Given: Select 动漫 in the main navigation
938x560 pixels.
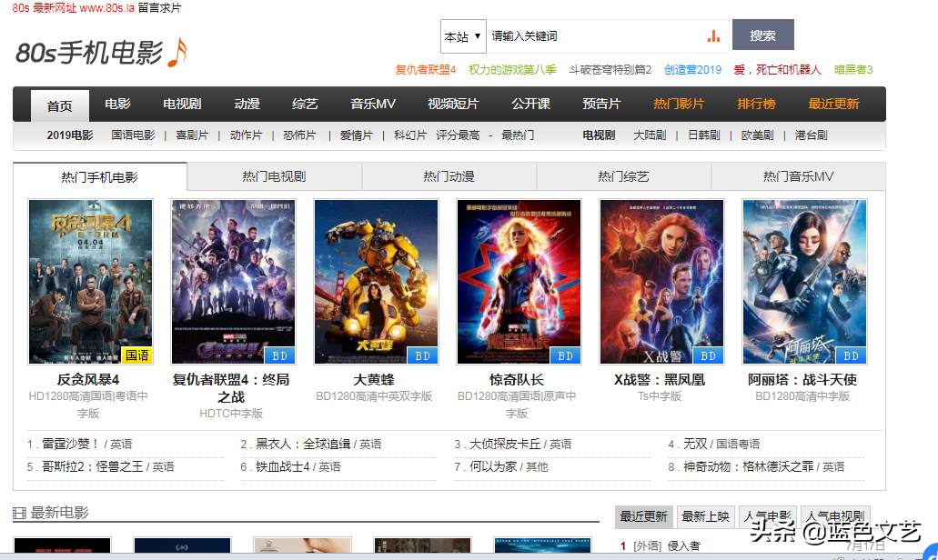Looking at the screenshot, I should click(247, 104).
